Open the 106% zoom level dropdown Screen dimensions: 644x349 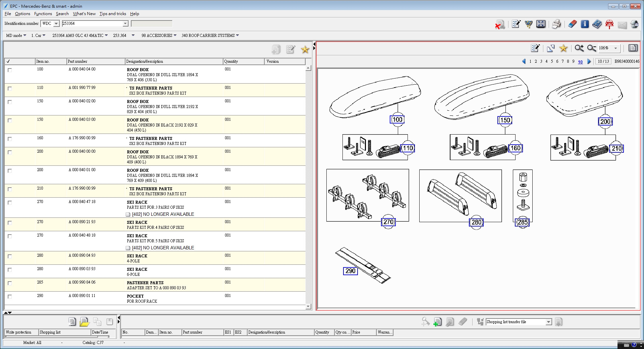coord(615,48)
